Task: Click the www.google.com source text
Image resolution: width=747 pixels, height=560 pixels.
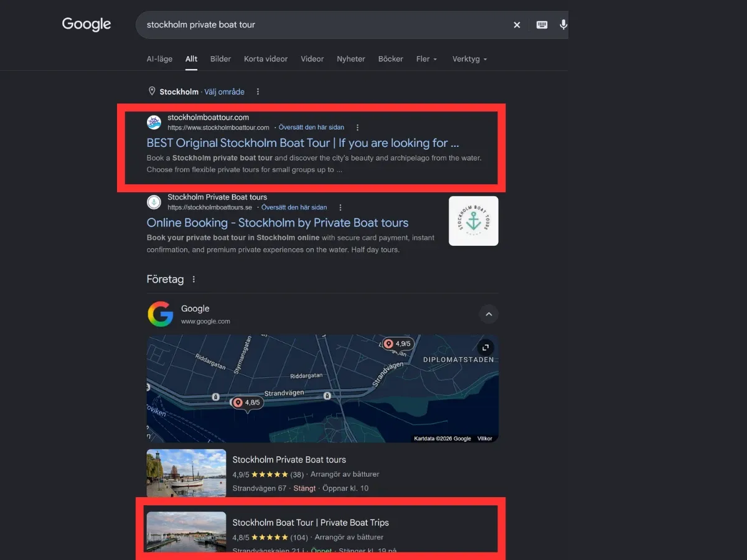Action: click(205, 322)
